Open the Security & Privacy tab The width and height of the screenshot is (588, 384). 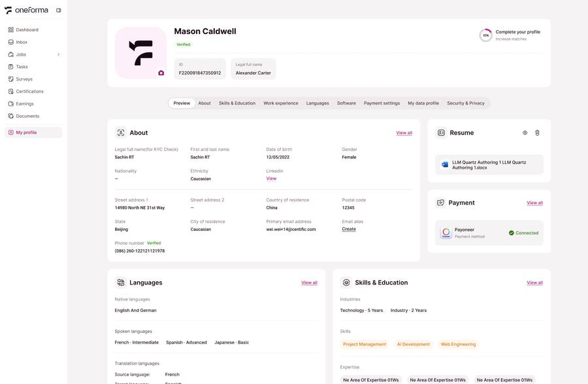466,103
